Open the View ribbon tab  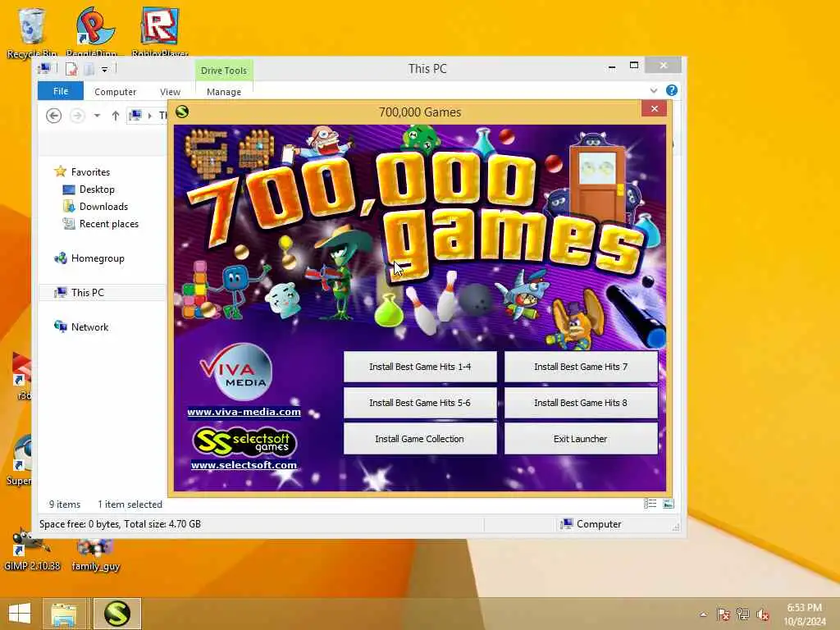pos(170,92)
